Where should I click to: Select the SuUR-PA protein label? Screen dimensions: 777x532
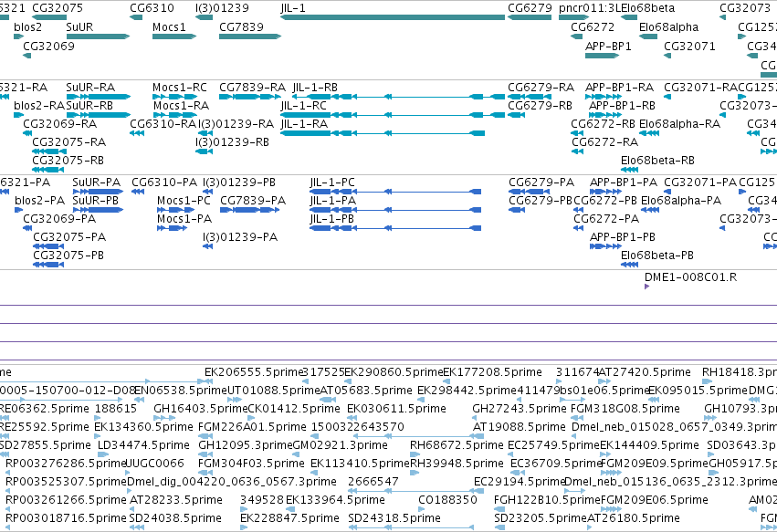click(x=97, y=183)
